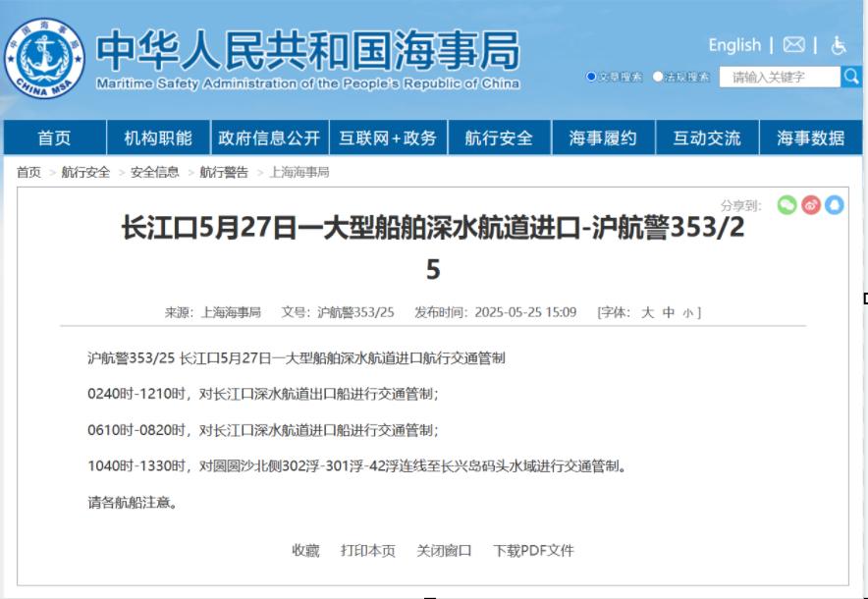Open the 机构职能 navigation menu
This screenshot has width=868, height=599.
tap(158, 137)
